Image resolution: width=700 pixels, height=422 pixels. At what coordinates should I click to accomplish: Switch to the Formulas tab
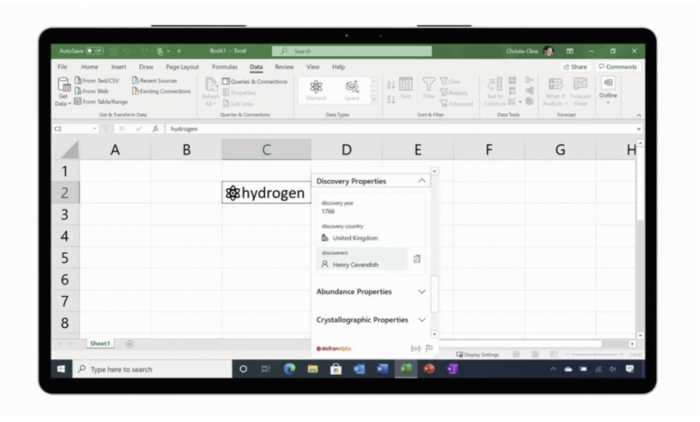pyautogui.click(x=224, y=67)
